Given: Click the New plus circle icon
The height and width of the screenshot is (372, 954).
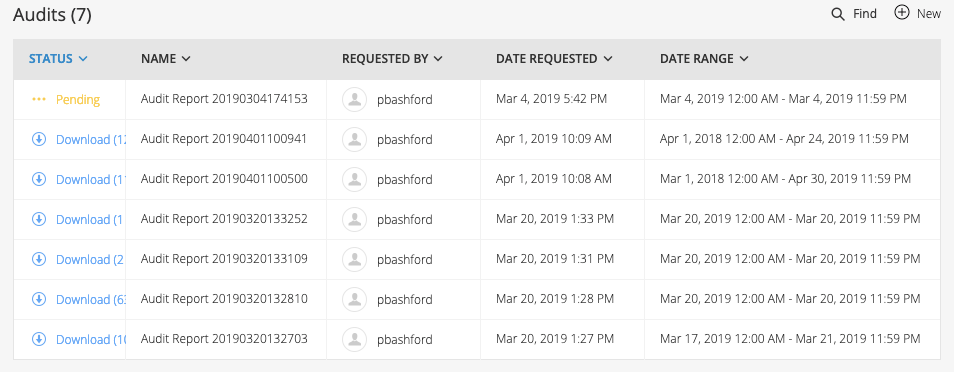Looking at the screenshot, I should click(x=902, y=12).
